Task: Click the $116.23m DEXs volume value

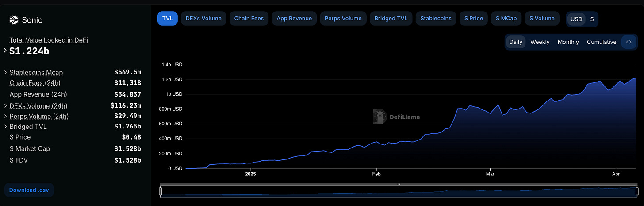Action: 126,105
